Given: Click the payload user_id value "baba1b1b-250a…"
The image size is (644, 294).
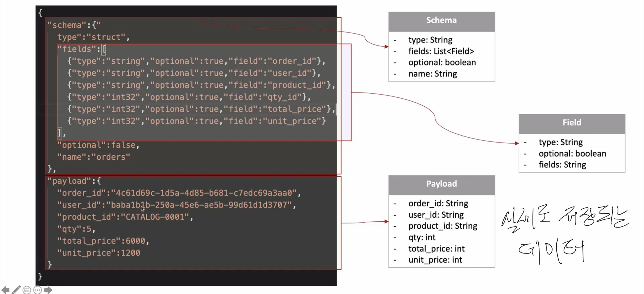Looking at the screenshot, I should point(199,205).
